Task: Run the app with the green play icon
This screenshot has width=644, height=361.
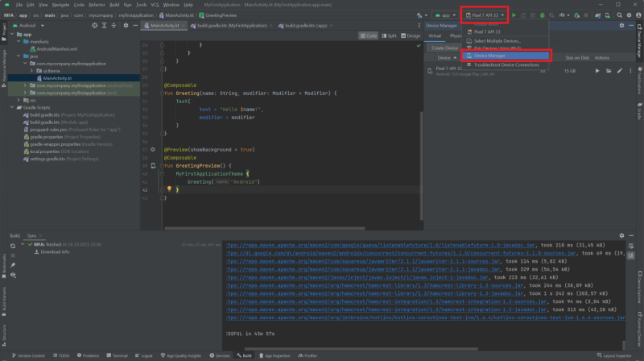Action: pos(514,15)
